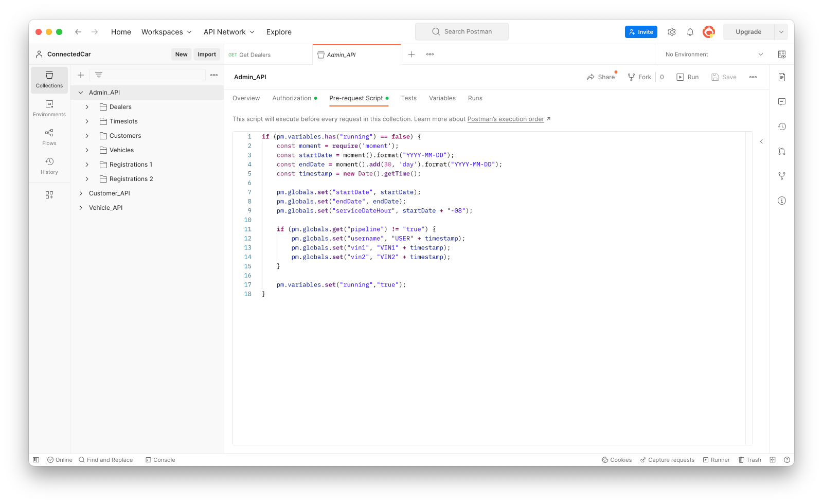Select the GET Get Dealers request tab
This screenshot has width=823, height=504.
[268, 55]
